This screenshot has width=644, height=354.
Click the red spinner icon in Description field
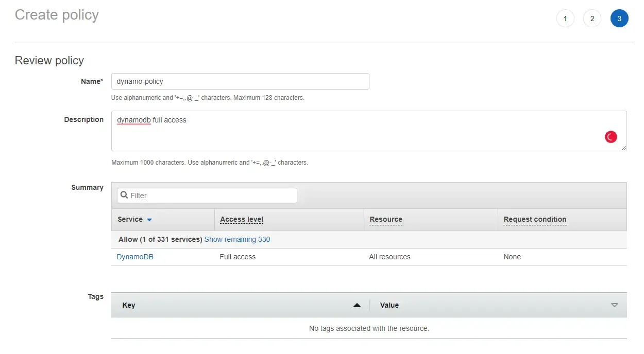pos(611,136)
